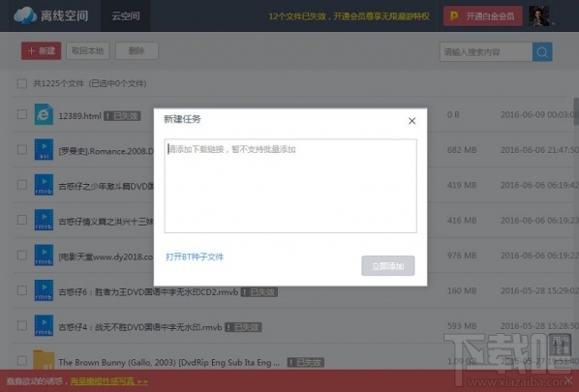Click the BT folder icon of Brown Bunny
This screenshot has width=579, height=392.
click(x=44, y=360)
